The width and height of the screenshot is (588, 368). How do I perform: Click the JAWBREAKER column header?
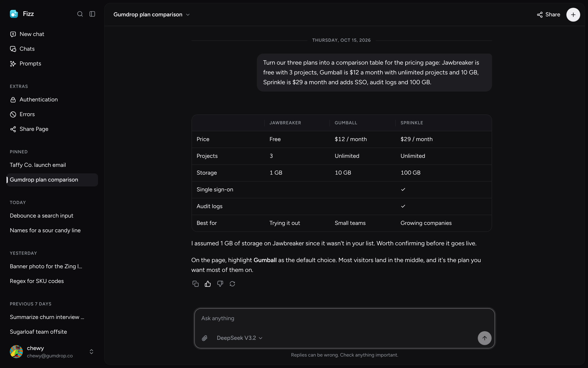click(x=285, y=123)
